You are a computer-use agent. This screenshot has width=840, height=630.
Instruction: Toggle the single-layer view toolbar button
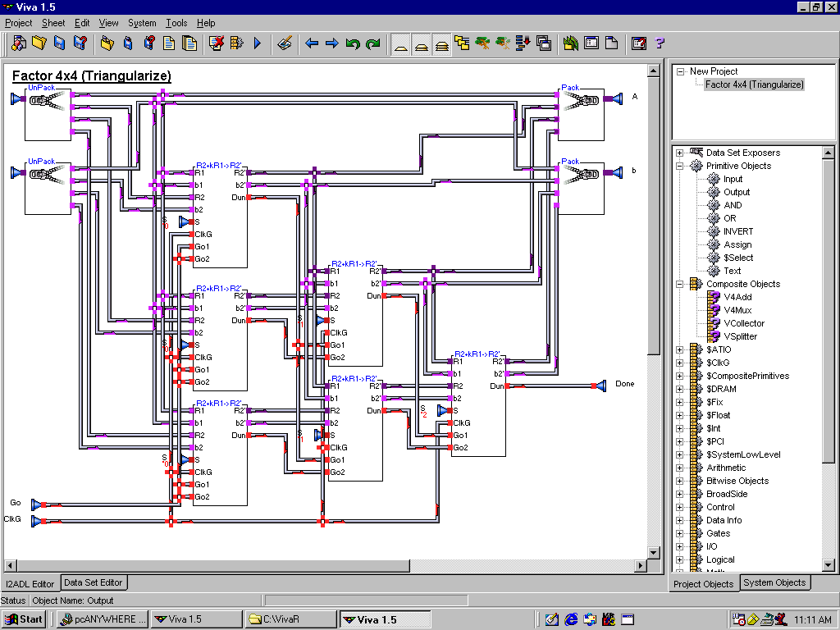[x=401, y=43]
